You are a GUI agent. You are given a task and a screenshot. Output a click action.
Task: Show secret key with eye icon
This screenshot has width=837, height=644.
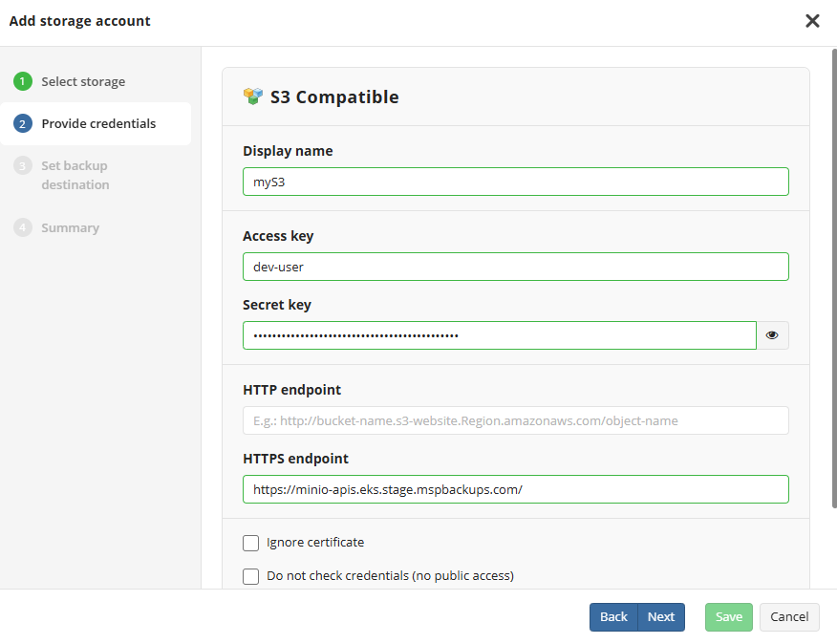coord(772,335)
